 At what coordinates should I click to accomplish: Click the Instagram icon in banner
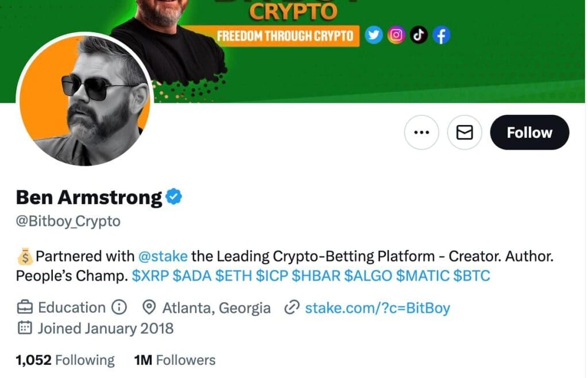tap(396, 36)
